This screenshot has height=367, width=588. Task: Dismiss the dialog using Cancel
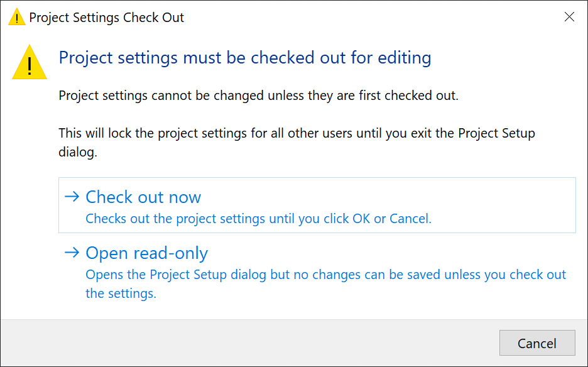click(x=537, y=343)
